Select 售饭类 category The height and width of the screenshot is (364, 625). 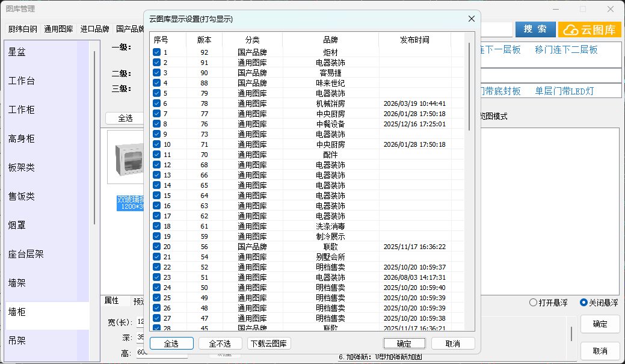[48, 196]
